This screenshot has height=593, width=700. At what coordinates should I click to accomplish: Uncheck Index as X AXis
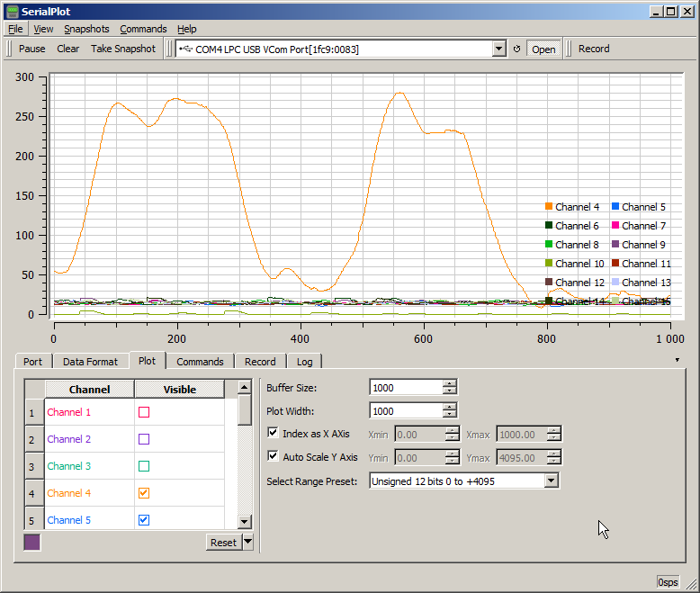[x=273, y=432]
